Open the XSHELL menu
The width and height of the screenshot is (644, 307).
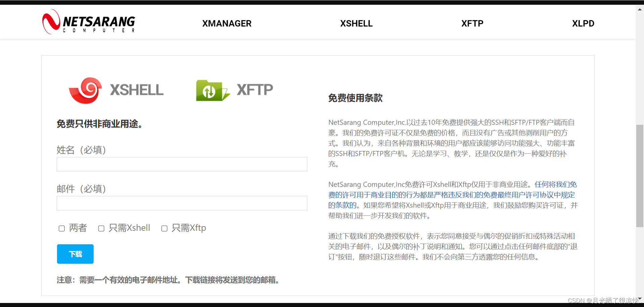click(x=356, y=24)
